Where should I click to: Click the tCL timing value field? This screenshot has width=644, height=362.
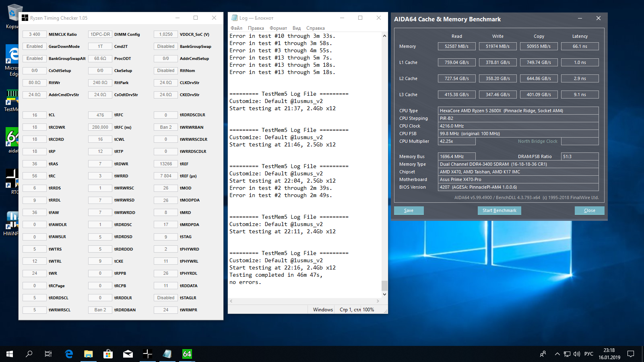point(35,115)
